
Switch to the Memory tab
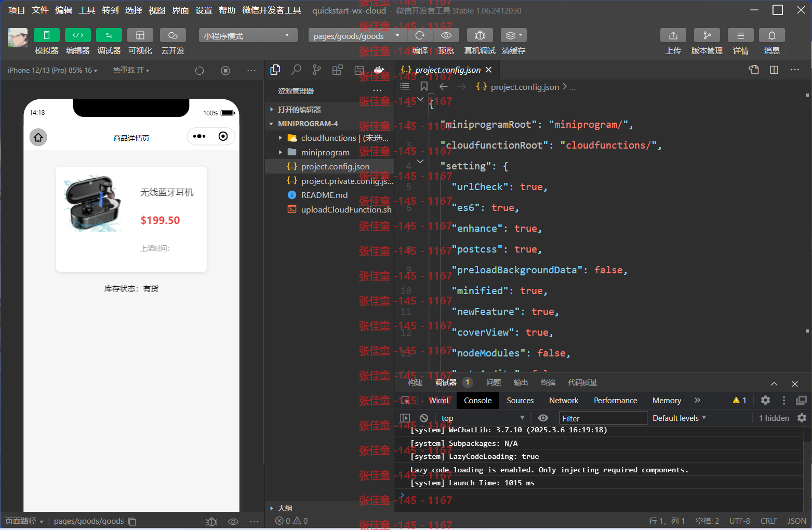click(667, 401)
